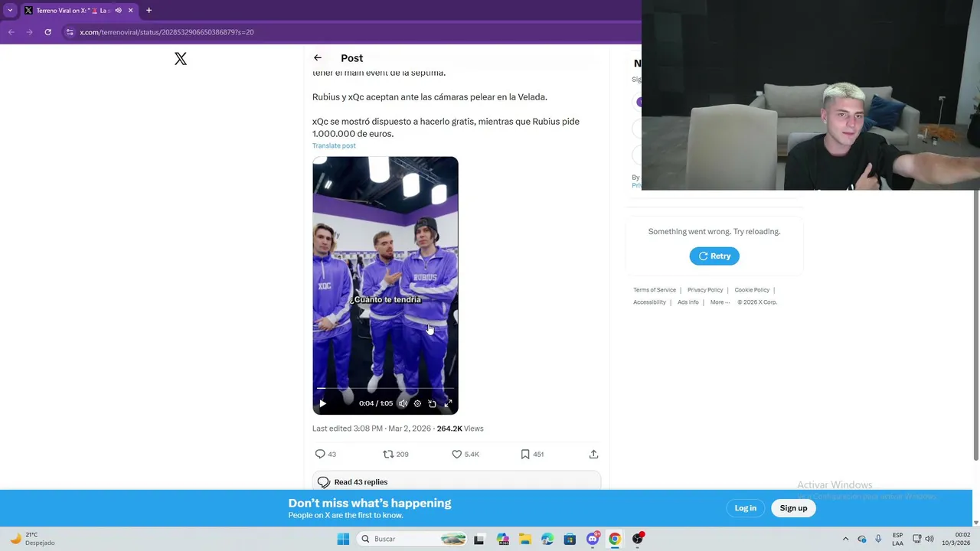Go back using the Post back arrow
The image size is (980, 551).
[318, 58]
